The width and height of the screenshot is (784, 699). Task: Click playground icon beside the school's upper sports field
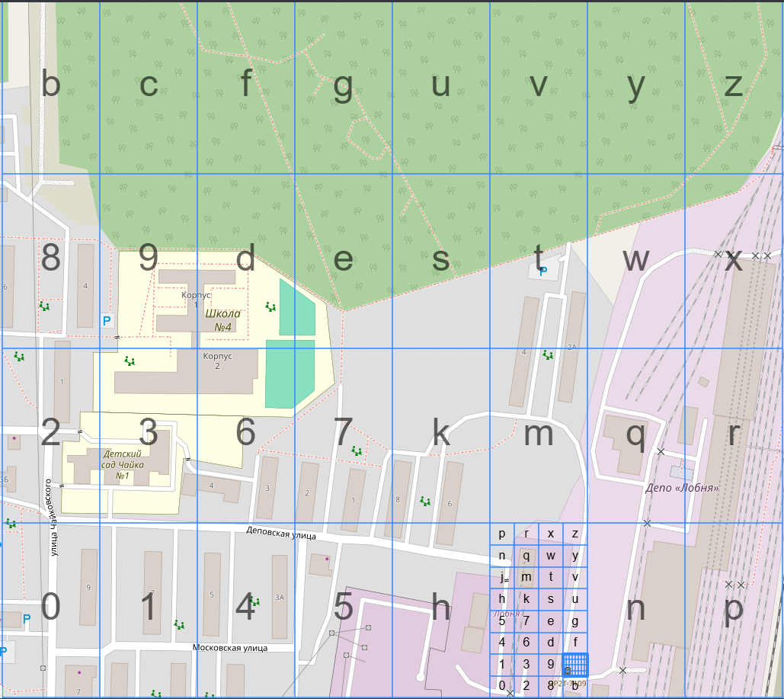pyautogui.click(x=270, y=307)
